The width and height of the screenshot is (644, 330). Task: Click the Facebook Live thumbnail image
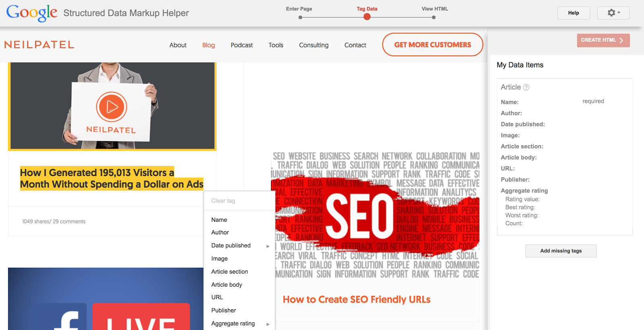(x=106, y=299)
